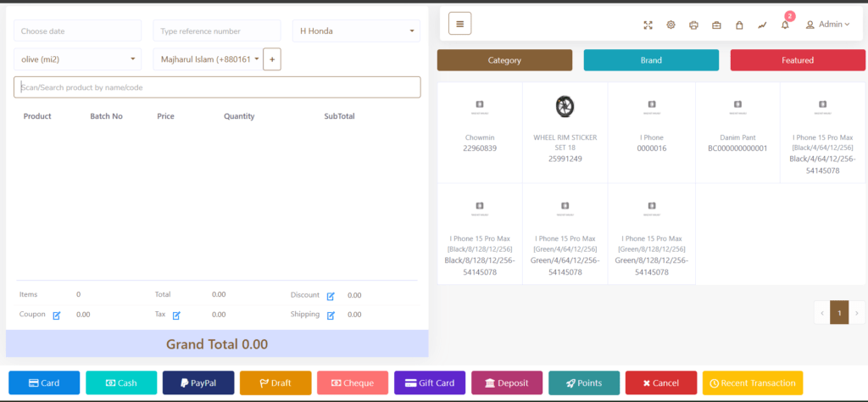The image size is (868, 402).
Task: Expand the H Honda dropdown
Action: point(356,31)
